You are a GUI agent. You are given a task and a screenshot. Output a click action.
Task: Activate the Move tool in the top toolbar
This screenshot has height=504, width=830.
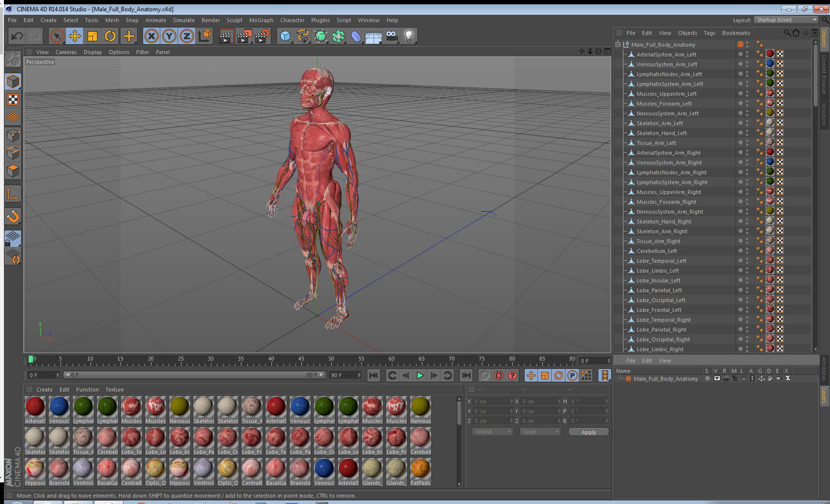pos(75,36)
